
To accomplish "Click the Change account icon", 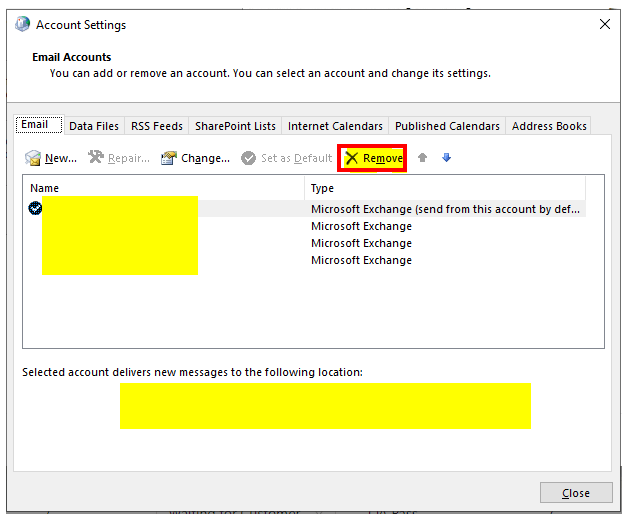I will [169, 158].
